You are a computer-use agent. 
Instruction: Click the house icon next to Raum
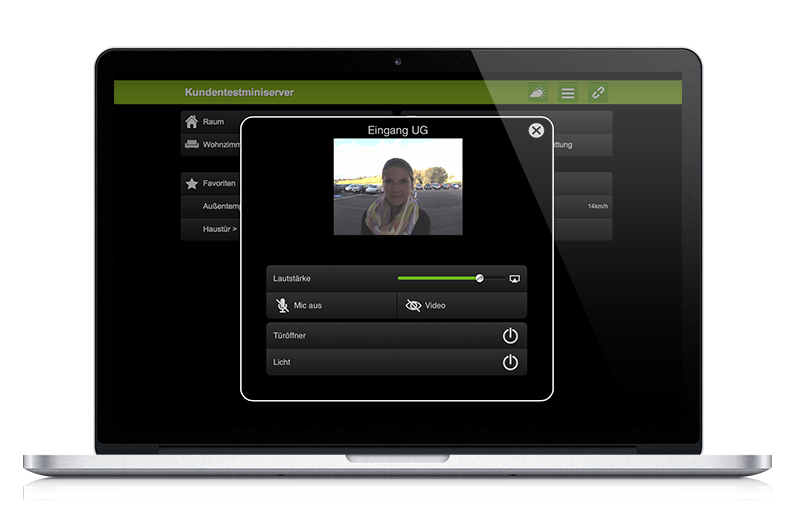tap(191, 121)
